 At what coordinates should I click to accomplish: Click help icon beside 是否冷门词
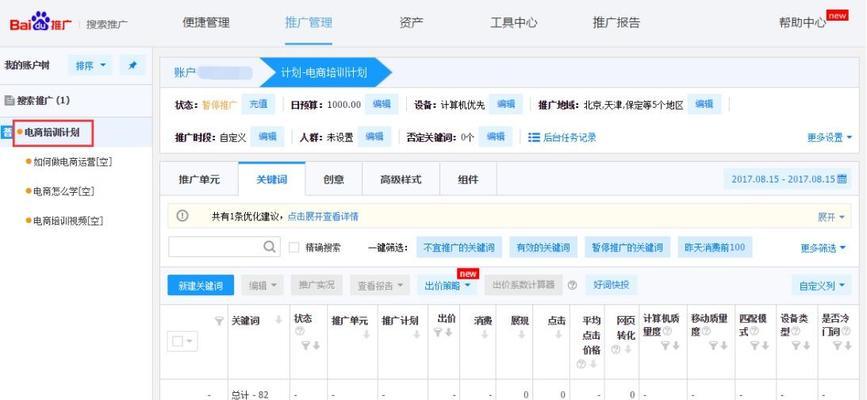pos(846,331)
